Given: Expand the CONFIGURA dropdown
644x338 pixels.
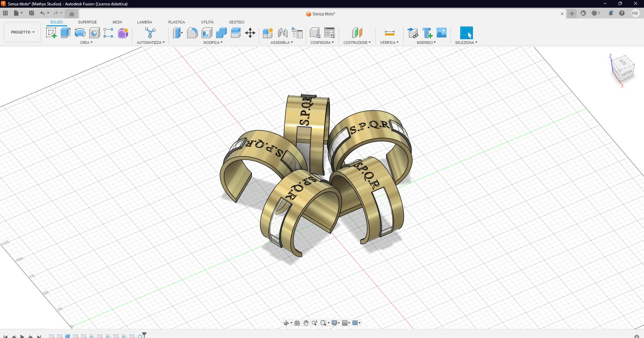Looking at the screenshot, I should [x=322, y=43].
